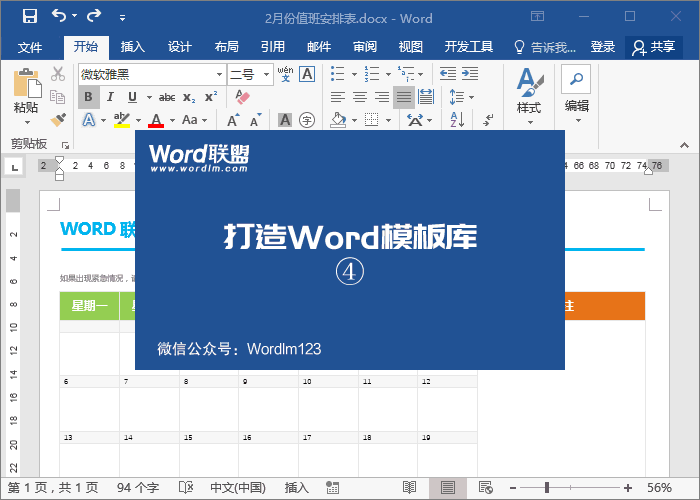The image size is (700, 500).
Task: Switch to the 引用 ribbon tab
Action: [x=272, y=46]
